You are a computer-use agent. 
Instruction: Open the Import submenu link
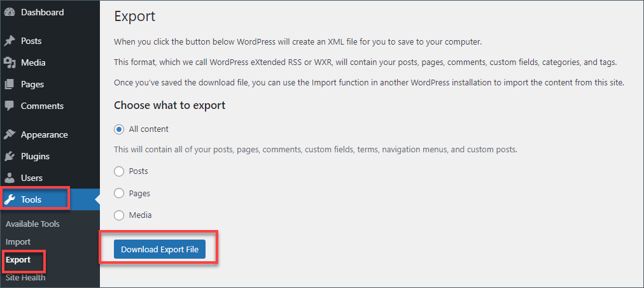[18, 242]
